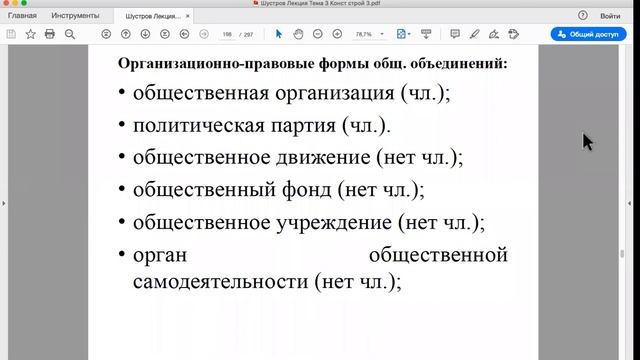Zoom out with the minus button
This screenshot has height=360, width=640.
[x=318, y=34]
